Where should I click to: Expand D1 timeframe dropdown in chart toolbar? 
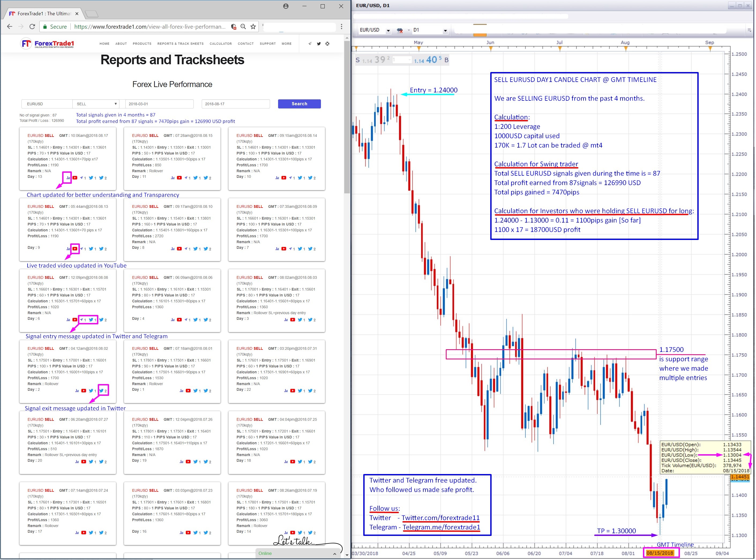point(446,31)
